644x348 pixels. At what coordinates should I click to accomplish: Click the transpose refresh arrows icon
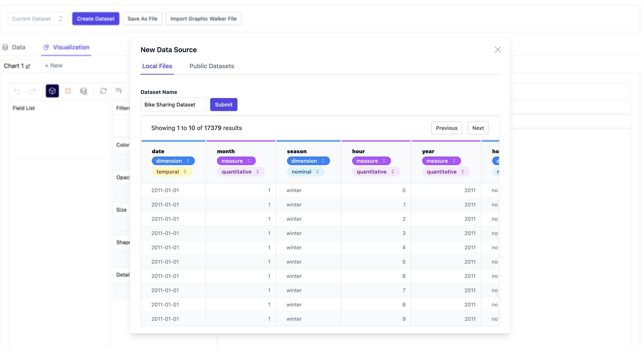click(x=103, y=91)
